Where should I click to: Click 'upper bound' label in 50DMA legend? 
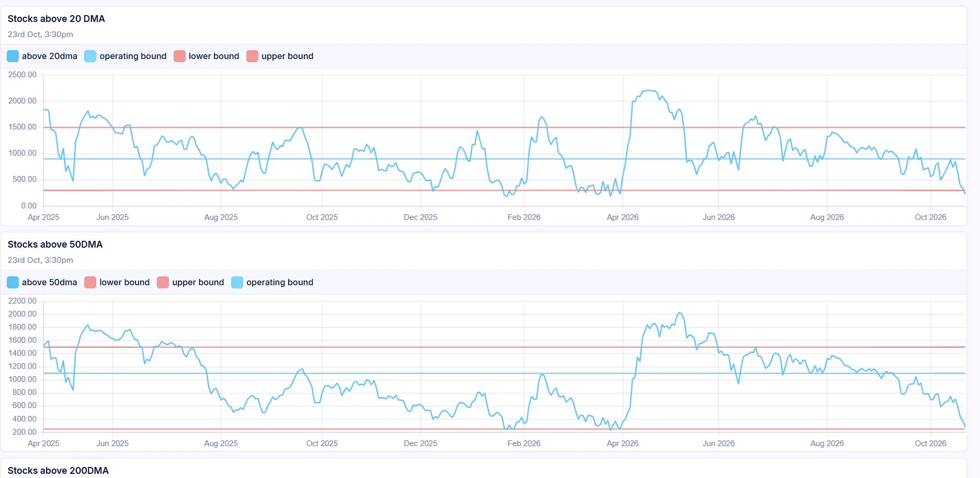click(x=198, y=282)
